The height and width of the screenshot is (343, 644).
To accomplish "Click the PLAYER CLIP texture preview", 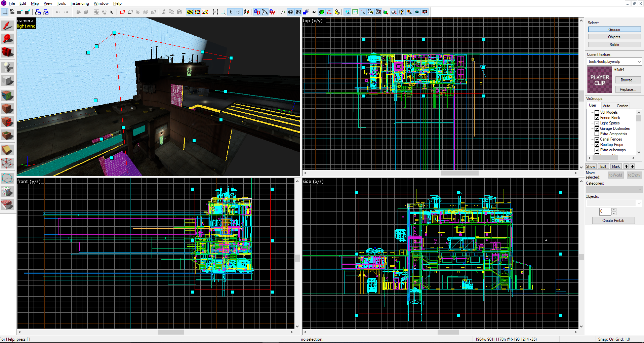I will click(600, 80).
